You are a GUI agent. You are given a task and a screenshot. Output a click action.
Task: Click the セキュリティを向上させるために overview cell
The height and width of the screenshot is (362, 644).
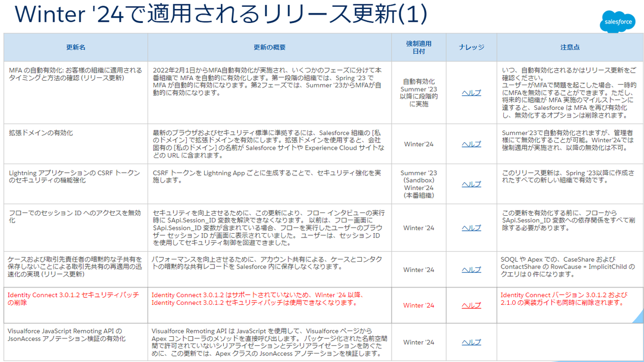coord(269,228)
